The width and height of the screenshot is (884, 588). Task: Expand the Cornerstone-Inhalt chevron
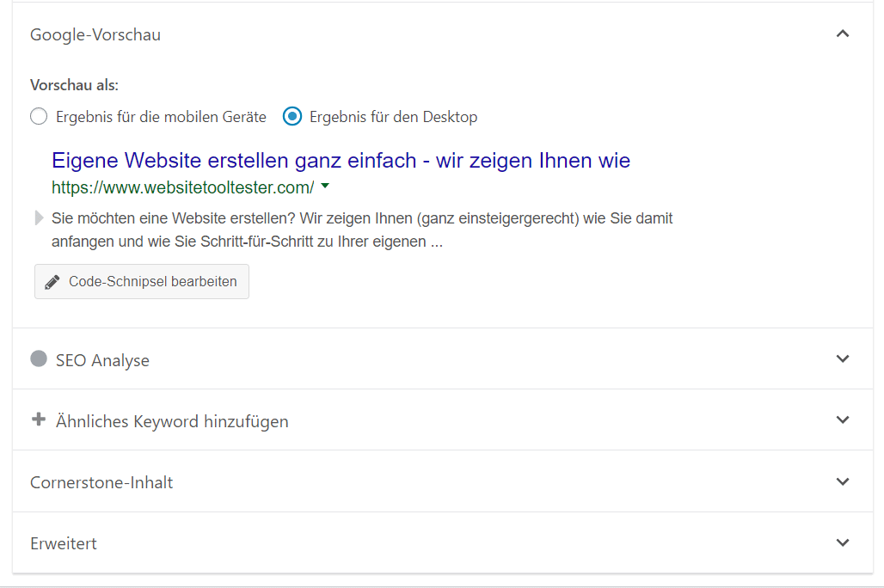842,481
